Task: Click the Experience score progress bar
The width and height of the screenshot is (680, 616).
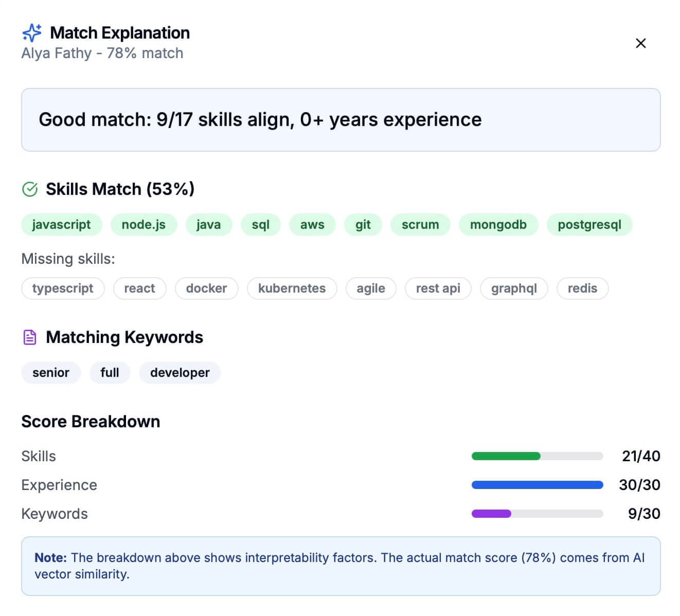Action: (536, 485)
